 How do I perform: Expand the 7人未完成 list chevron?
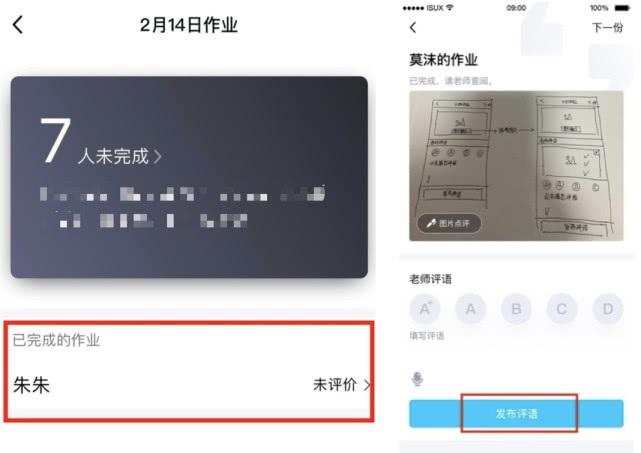click(157, 157)
